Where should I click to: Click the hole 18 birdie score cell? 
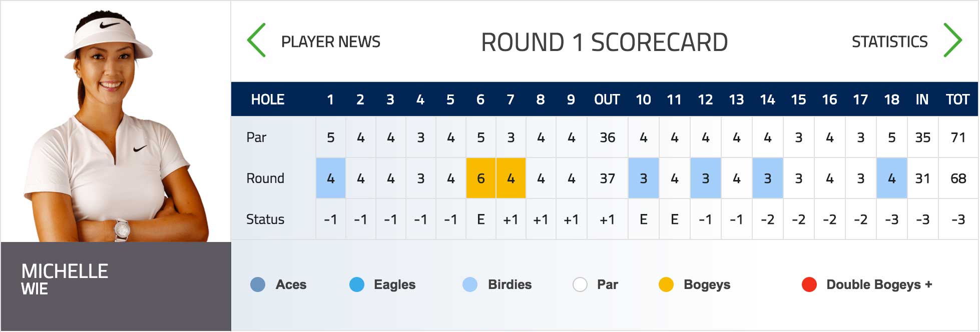[x=892, y=178]
